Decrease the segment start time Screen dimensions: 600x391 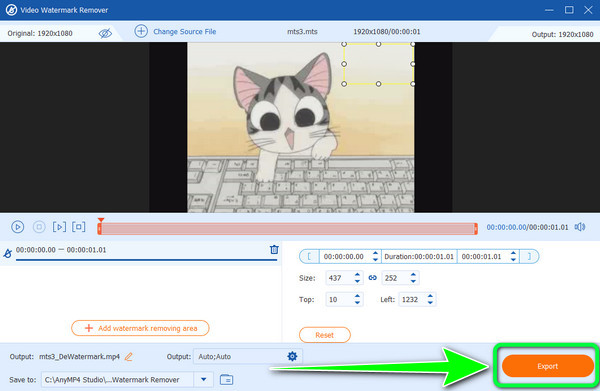375,260
